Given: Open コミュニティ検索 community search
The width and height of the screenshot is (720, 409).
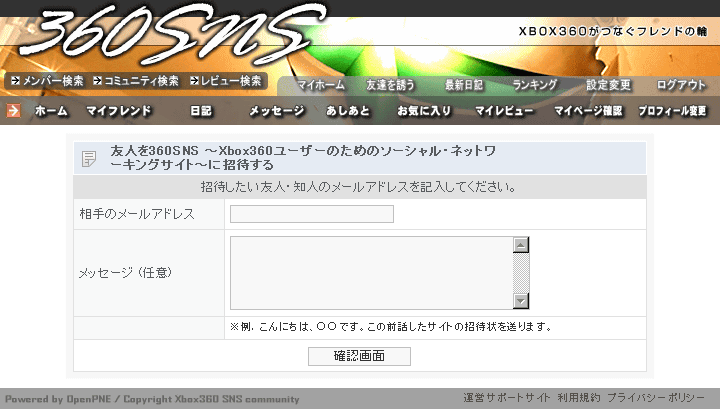Looking at the screenshot, I should (141, 81).
